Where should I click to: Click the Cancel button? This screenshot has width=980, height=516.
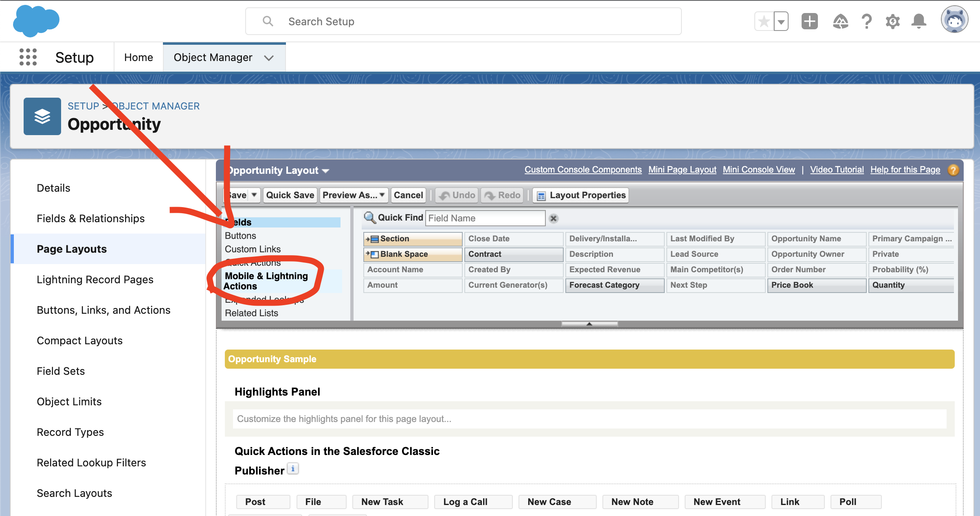tap(408, 195)
